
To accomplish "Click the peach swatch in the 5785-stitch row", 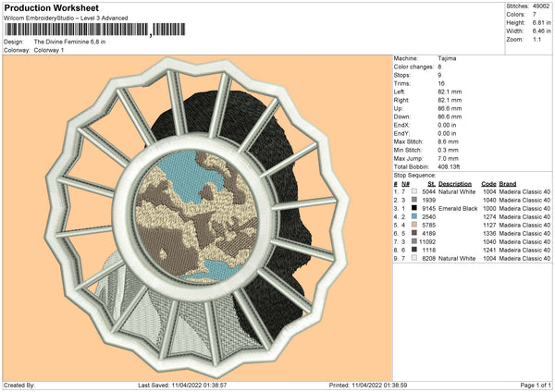I will pos(414,225).
